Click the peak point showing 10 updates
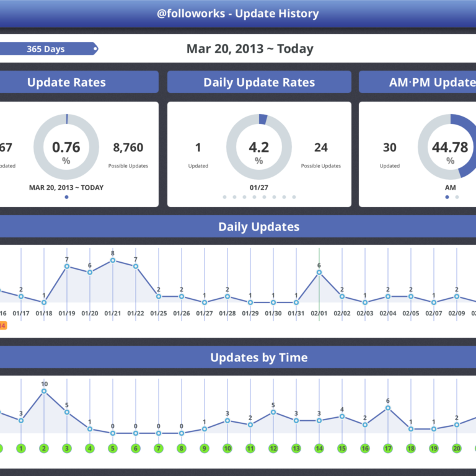476x476 pixels. tap(44, 391)
